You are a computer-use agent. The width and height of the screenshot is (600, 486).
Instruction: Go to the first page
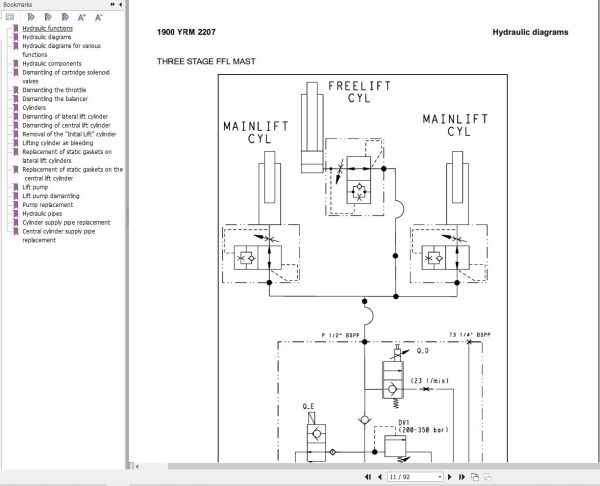368,477
